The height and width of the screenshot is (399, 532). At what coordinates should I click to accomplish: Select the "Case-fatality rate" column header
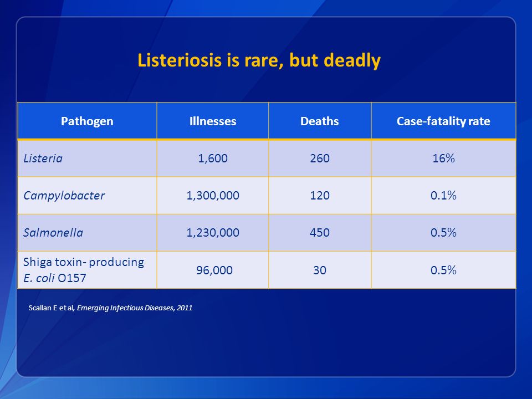pyautogui.click(x=443, y=121)
